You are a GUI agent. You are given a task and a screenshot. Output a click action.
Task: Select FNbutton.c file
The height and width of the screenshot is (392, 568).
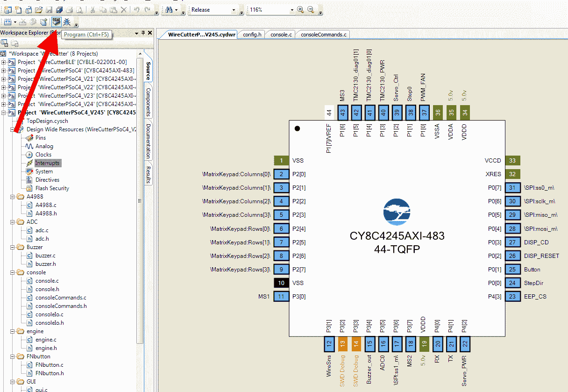pos(50,365)
